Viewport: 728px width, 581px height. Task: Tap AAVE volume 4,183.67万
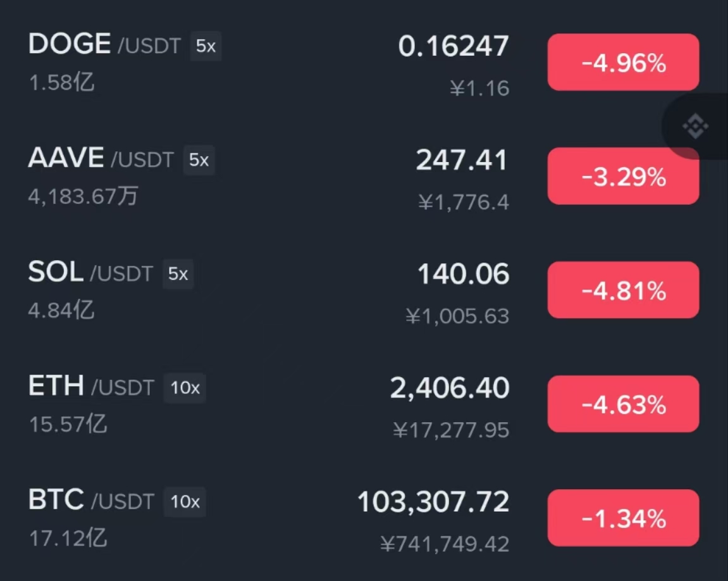pos(83,196)
